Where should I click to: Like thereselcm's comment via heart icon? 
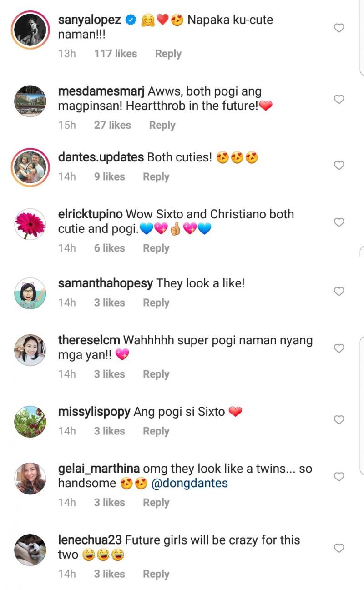pyautogui.click(x=339, y=348)
